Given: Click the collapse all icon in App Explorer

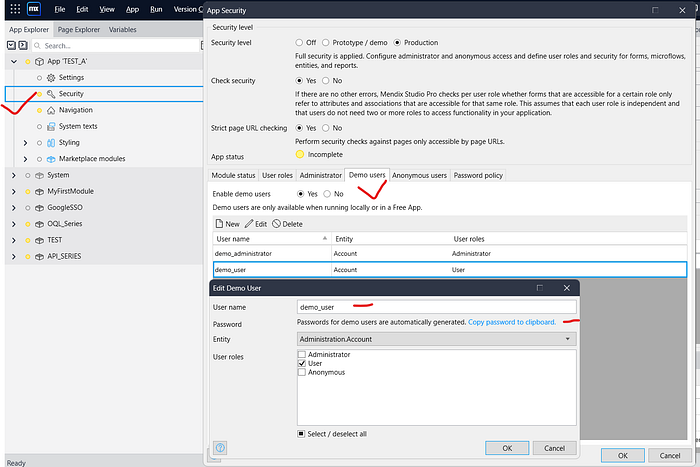Looking at the screenshot, I should 10,45.
